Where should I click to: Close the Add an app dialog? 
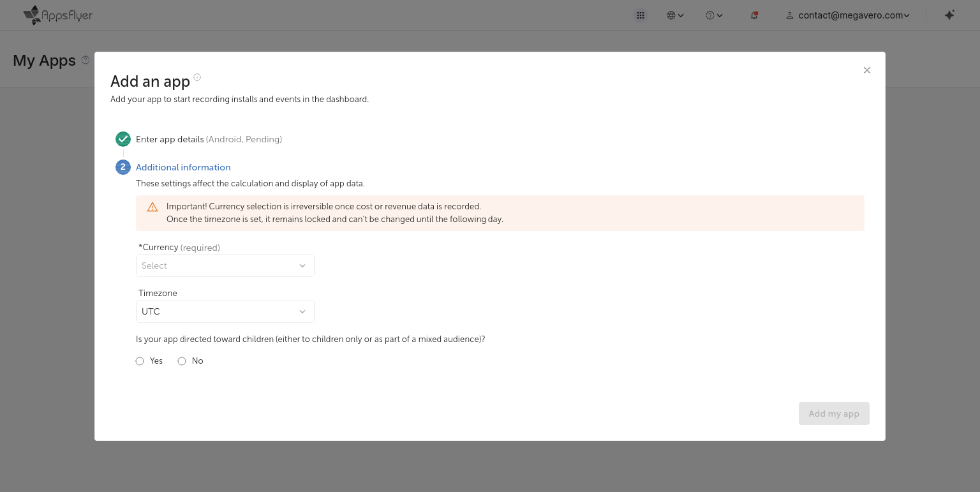tap(866, 70)
